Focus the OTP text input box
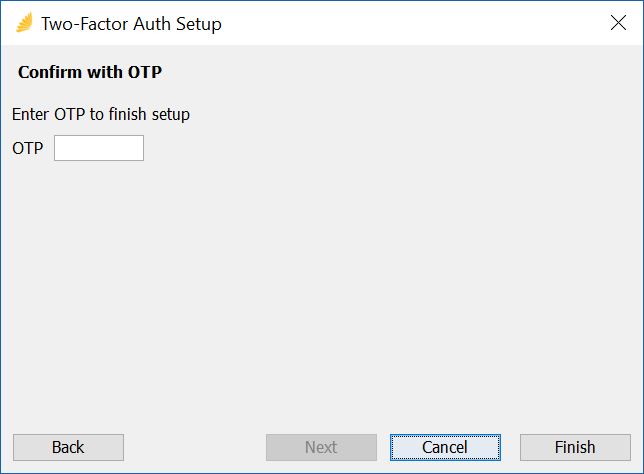Screen dimensions: 644x474 click(x=99, y=148)
